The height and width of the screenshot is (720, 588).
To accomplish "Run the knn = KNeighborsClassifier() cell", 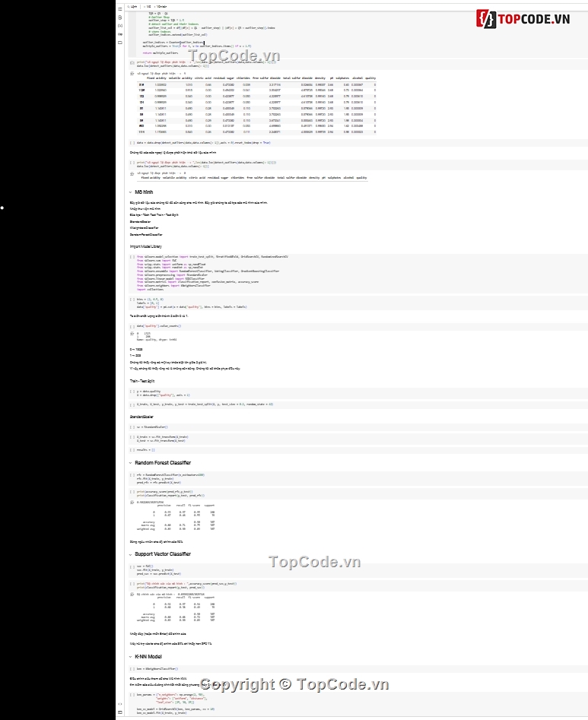I will click(x=132, y=670).
